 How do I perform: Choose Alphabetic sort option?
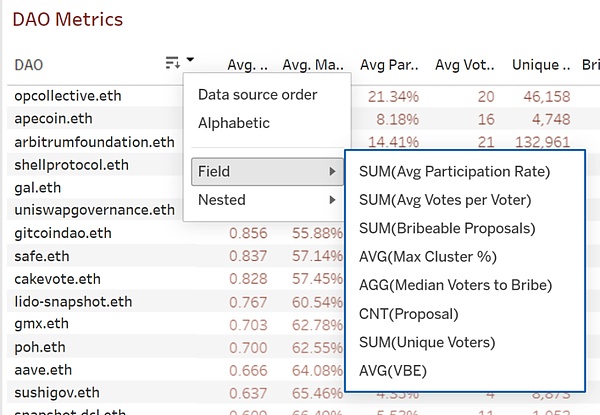click(234, 123)
